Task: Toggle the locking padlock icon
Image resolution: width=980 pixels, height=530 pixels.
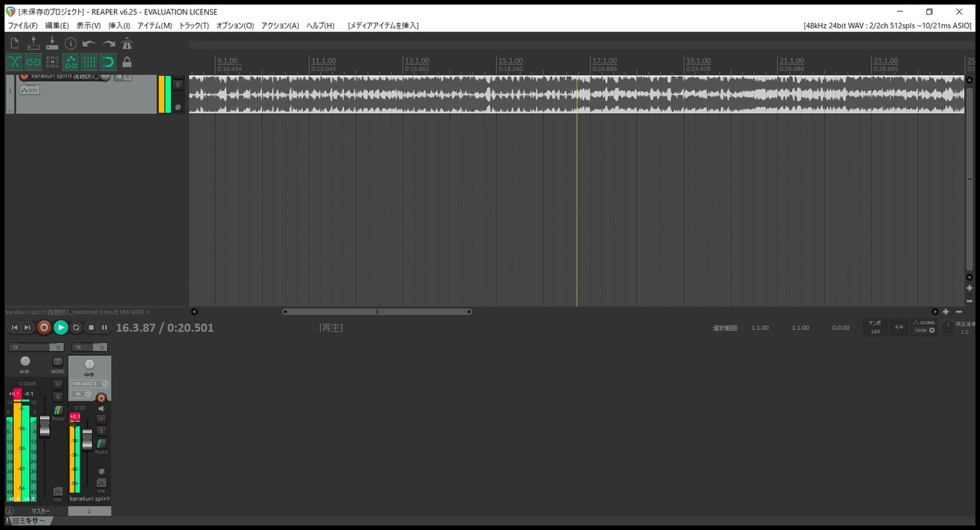Action: (127, 62)
